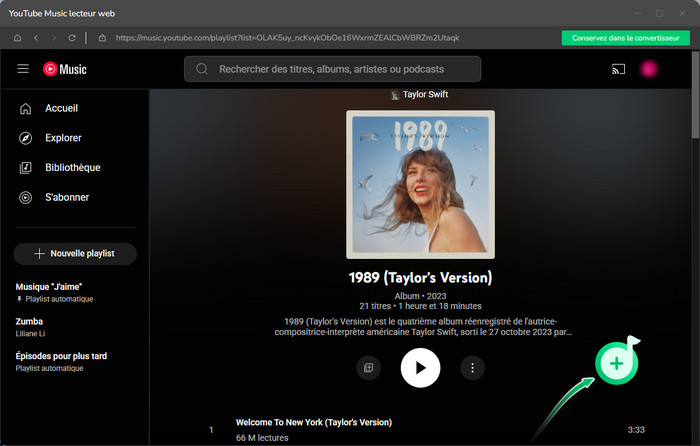Screen dimensions: 700x446
Task: Open the Musique "J'aime" playlist
Action: coord(54,292)
